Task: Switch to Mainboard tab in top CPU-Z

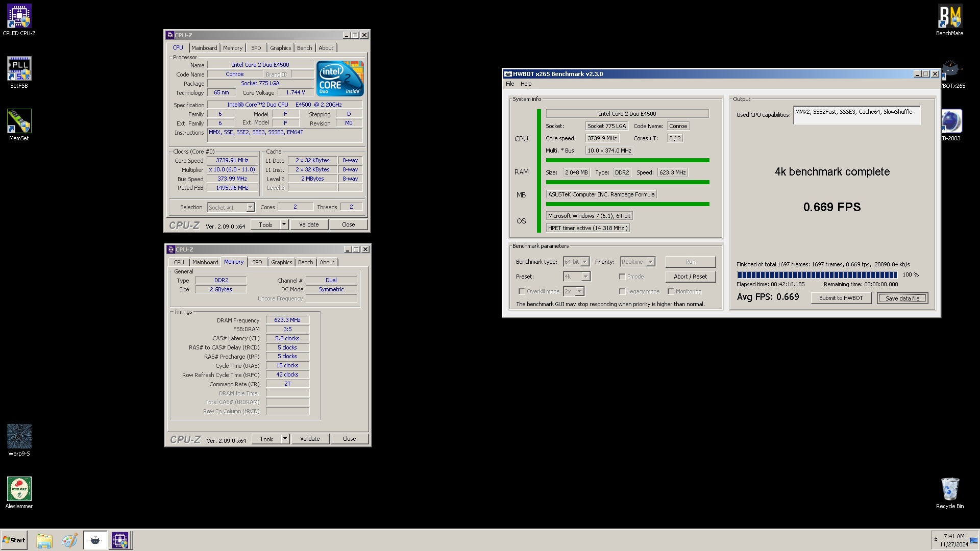Action: [x=204, y=48]
